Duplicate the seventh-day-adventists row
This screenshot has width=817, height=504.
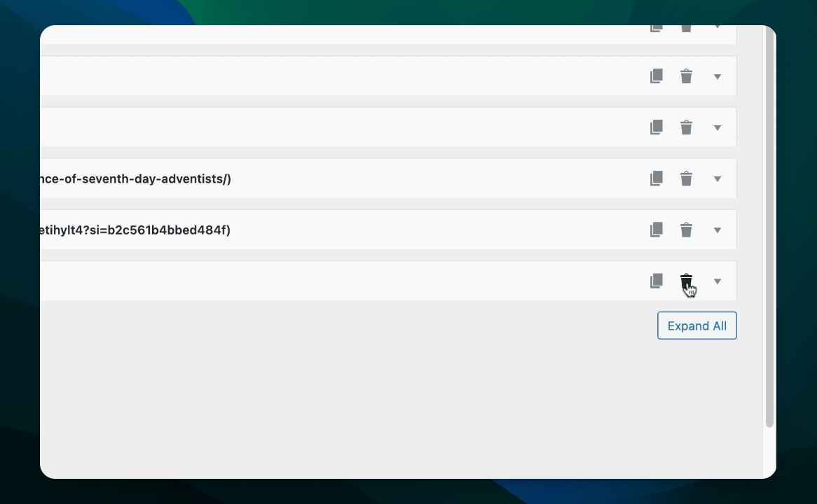coord(657,178)
